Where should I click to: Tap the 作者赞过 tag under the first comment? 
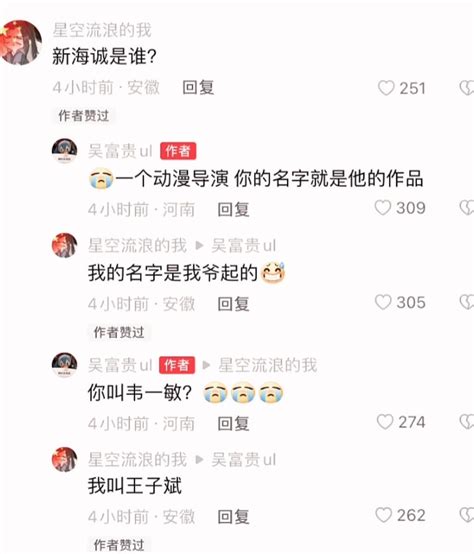click(84, 116)
